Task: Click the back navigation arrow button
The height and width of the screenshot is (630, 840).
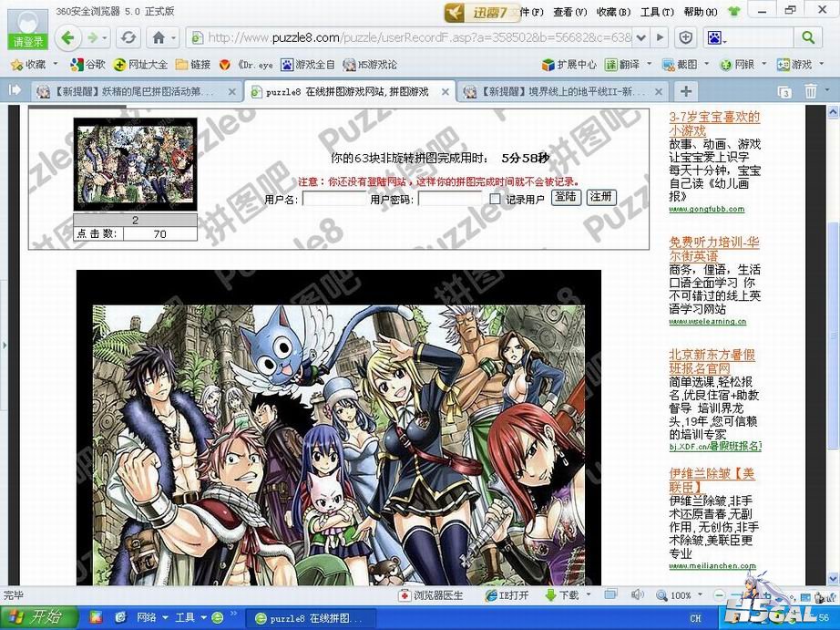Action: [x=67, y=37]
